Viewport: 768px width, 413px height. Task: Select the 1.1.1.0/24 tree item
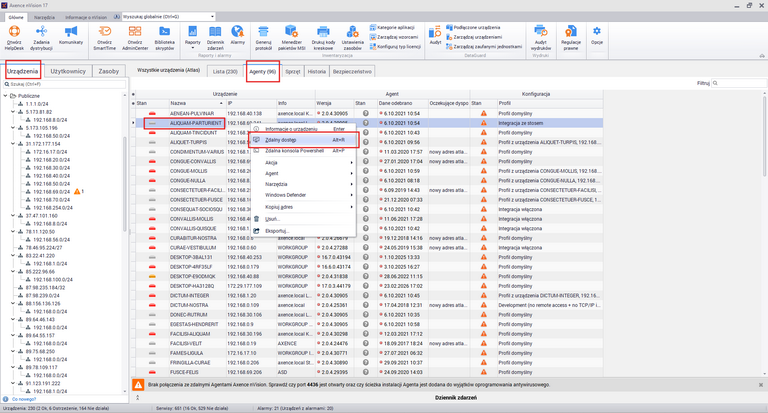coord(37,104)
